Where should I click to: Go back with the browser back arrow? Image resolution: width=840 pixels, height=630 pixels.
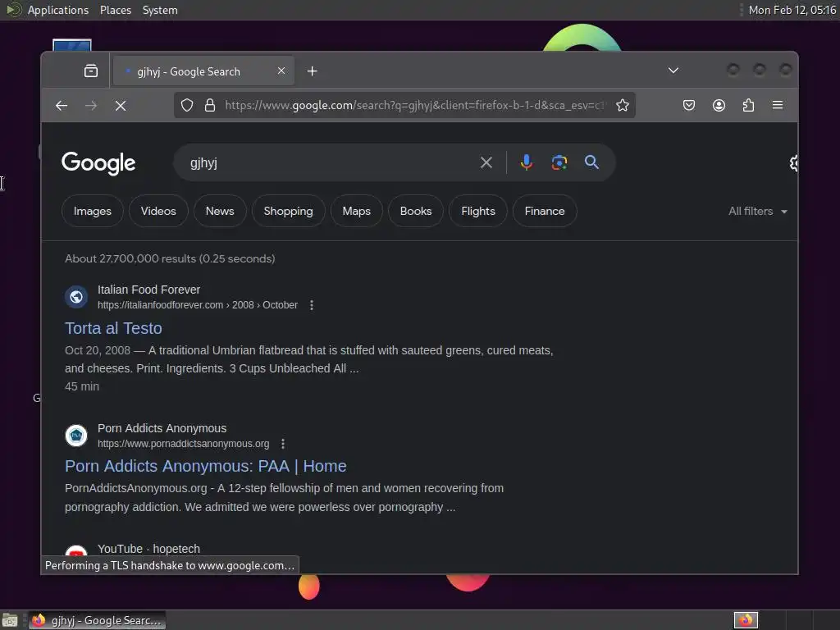[62, 106]
